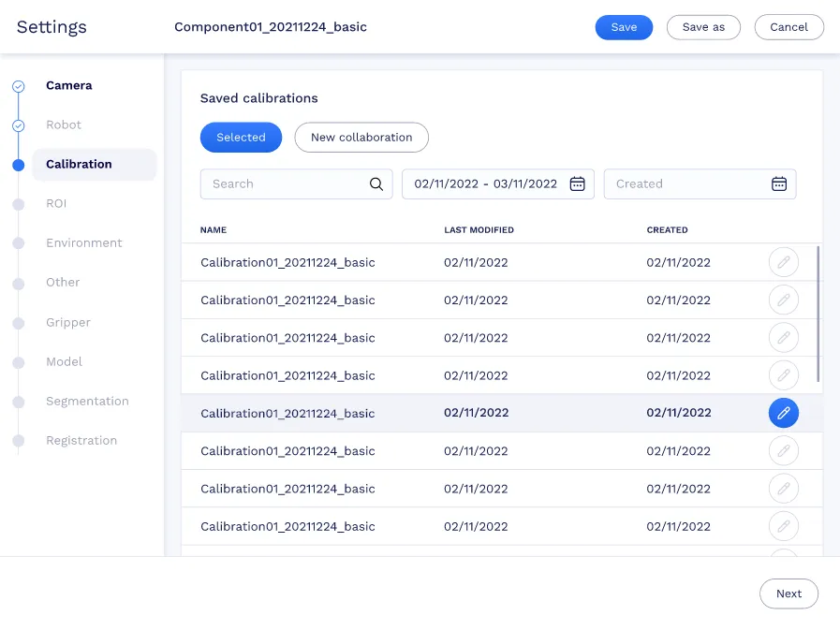Image resolution: width=840 pixels, height=630 pixels.
Task: Click the magnifier icon in Search field
Action: pos(376,184)
